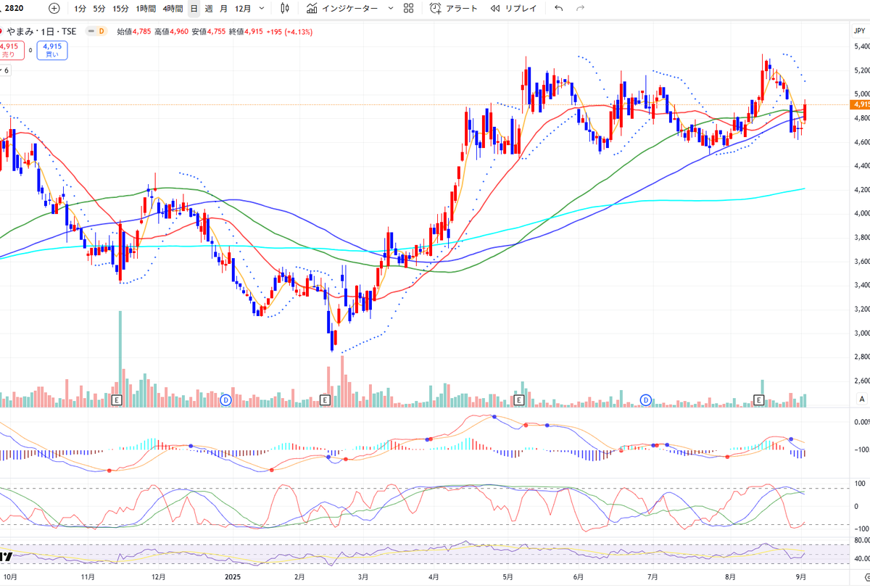Select the 週 weekly interval
Image resolution: width=870 pixels, height=588 pixels.
pos(209,9)
